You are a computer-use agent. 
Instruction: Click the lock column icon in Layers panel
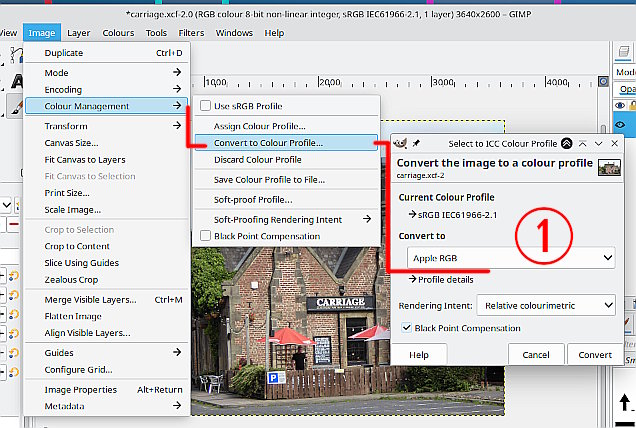click(x=632, y=105)
